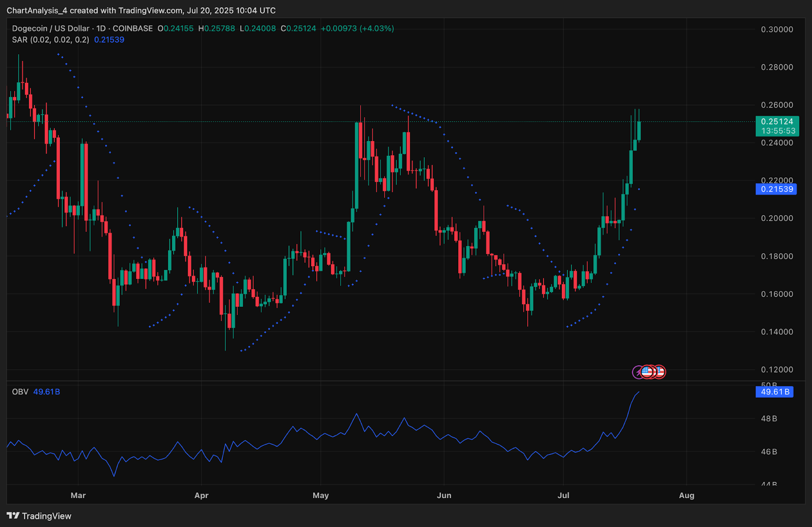Click the Jul label on time axis

pos(563,495)
